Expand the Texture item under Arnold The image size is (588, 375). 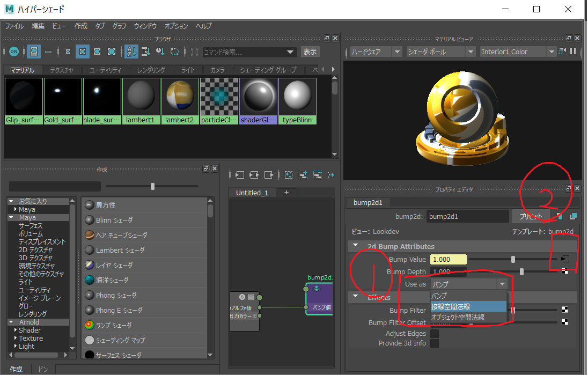[x=16, y=338]
